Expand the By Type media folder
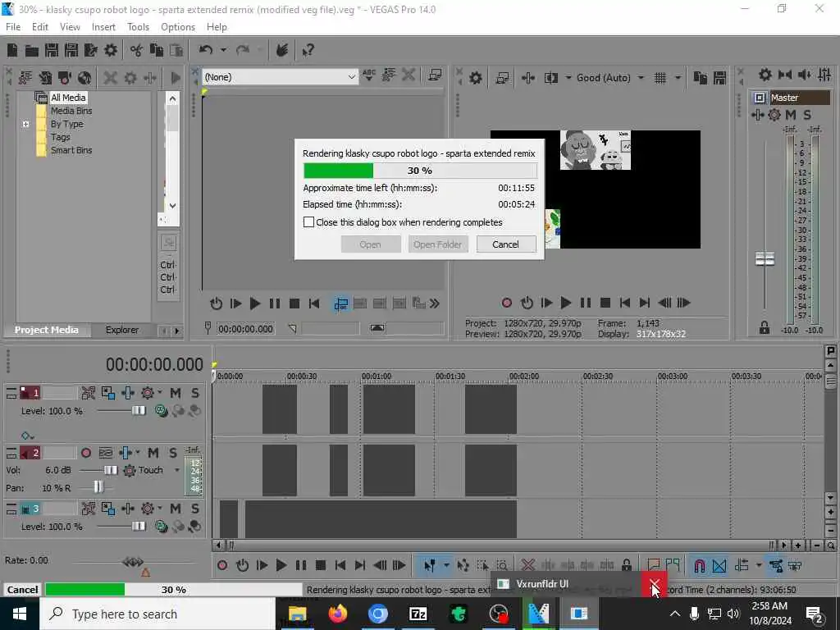 coord(25,125)
